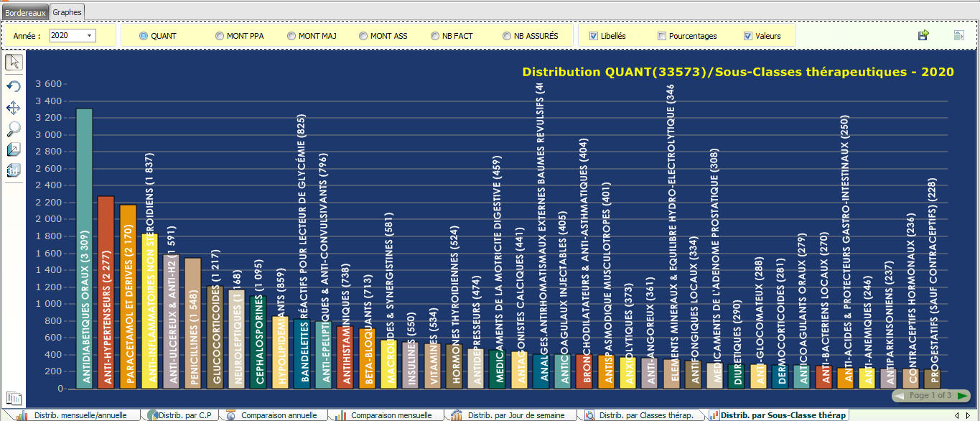Click the chart layout icon at top-right
The width and height of the screenshot is (980, 421).
pos(958,35)
